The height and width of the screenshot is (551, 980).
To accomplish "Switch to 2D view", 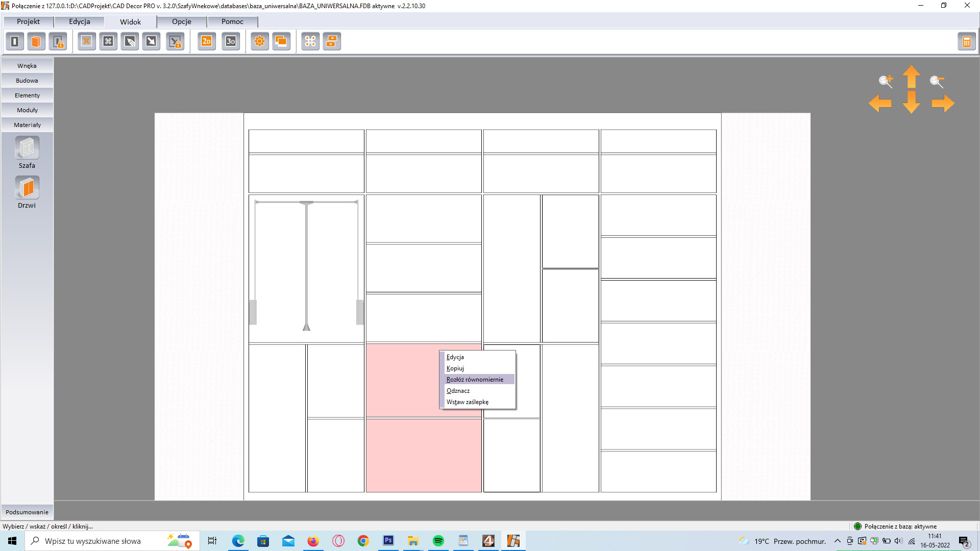I will [x=207, y=41].
